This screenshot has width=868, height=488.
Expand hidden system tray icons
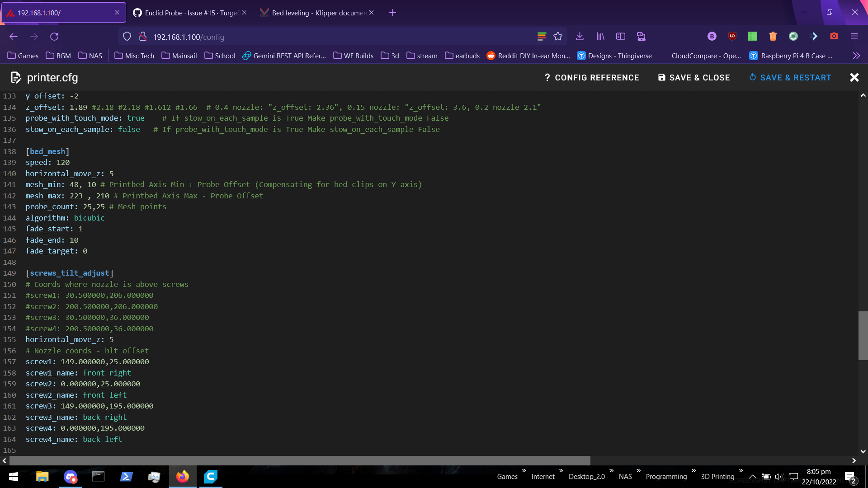(752, 477)
